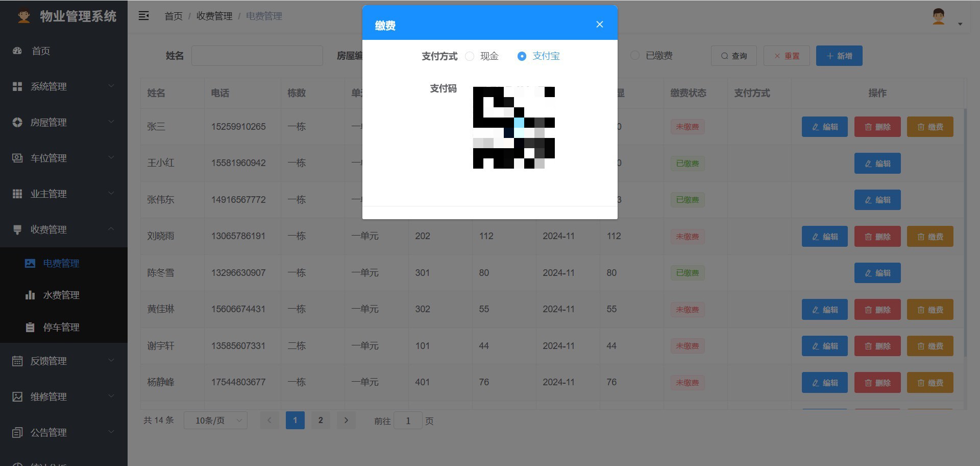Click the 重置 reset button
980x466 pixels.
787,56
